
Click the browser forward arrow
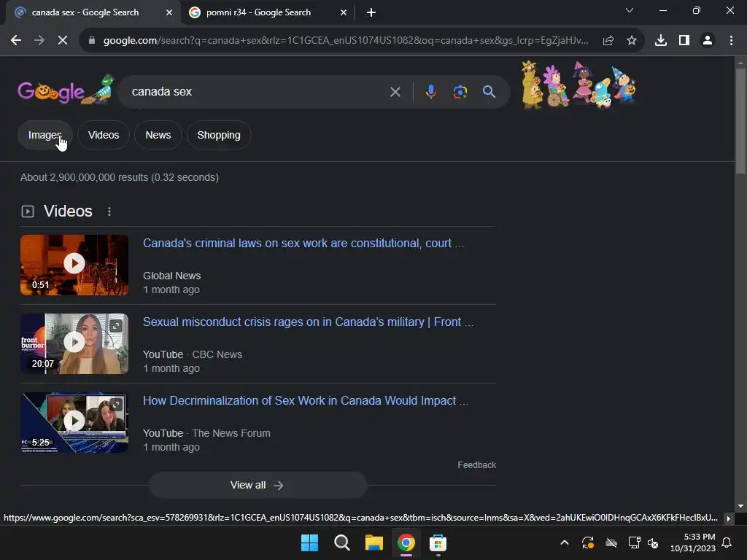(x=39, y=41)
